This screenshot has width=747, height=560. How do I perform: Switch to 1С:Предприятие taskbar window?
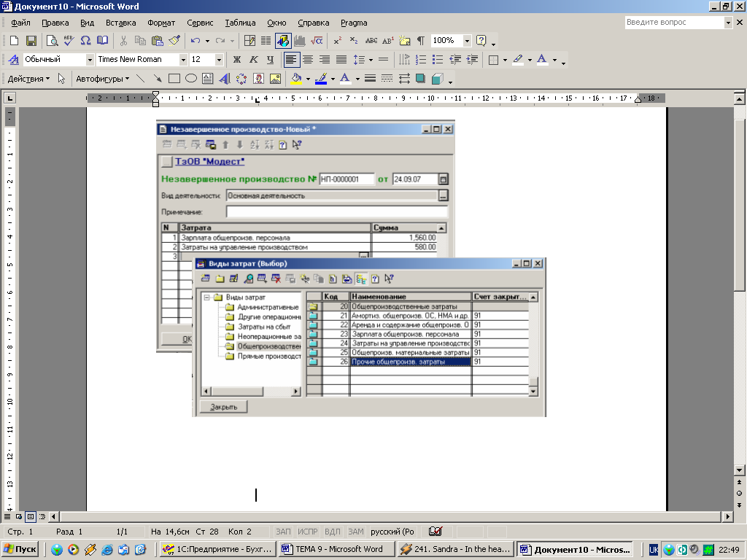(217, 549)
